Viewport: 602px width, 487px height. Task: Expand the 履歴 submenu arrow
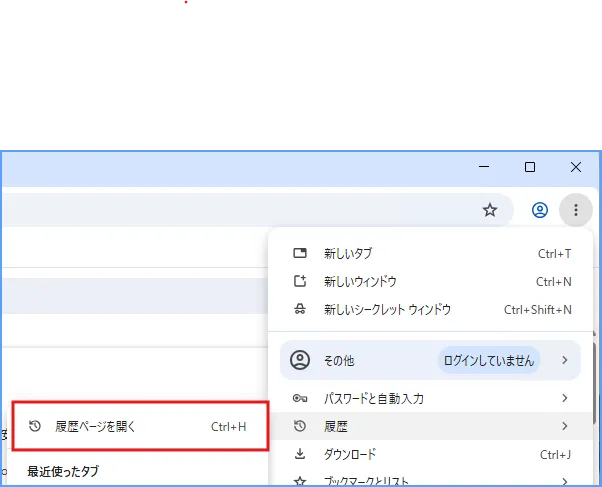tap(564, 426)
